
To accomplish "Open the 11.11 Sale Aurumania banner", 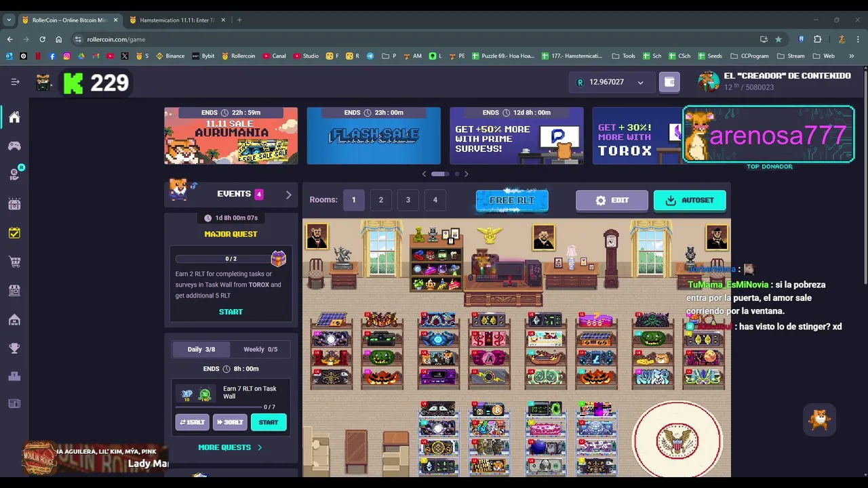I will coord(231,136).
